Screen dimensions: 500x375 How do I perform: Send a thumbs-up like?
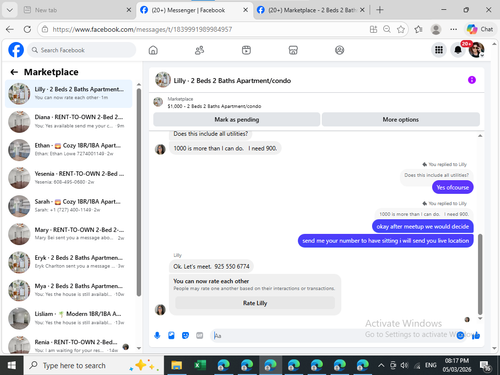(476, 335)
